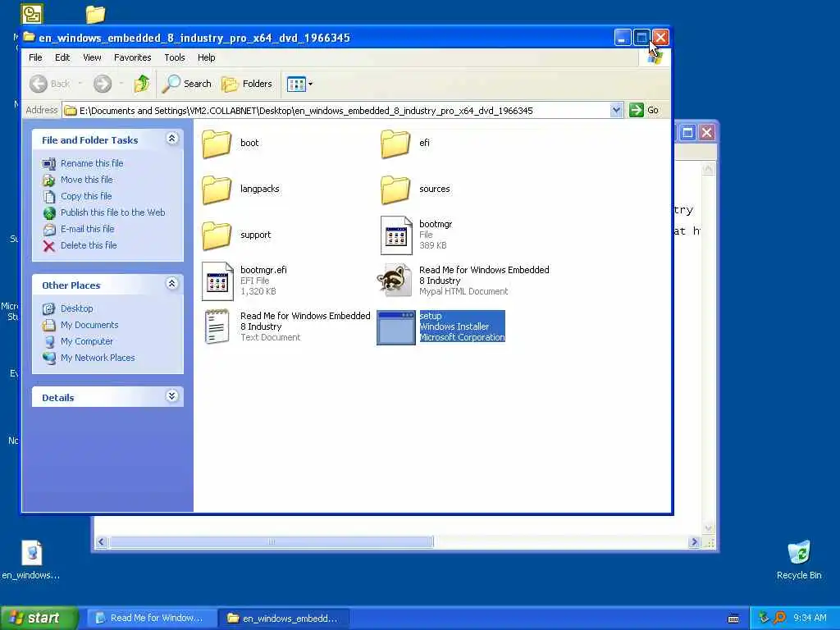Collapse the File and Folder Tasks panel
Viewport: 840px width, 630px height.
pyautogui.click(x=172, y=139)
